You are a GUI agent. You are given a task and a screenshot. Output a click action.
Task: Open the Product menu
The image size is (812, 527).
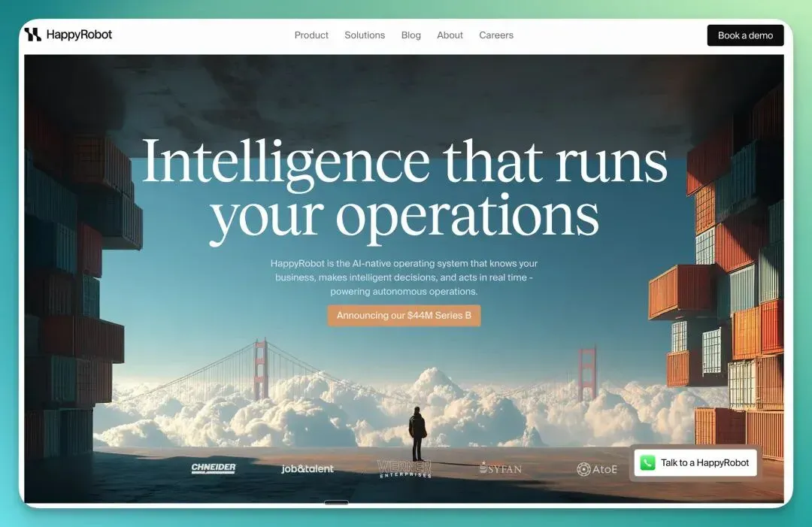311,35
